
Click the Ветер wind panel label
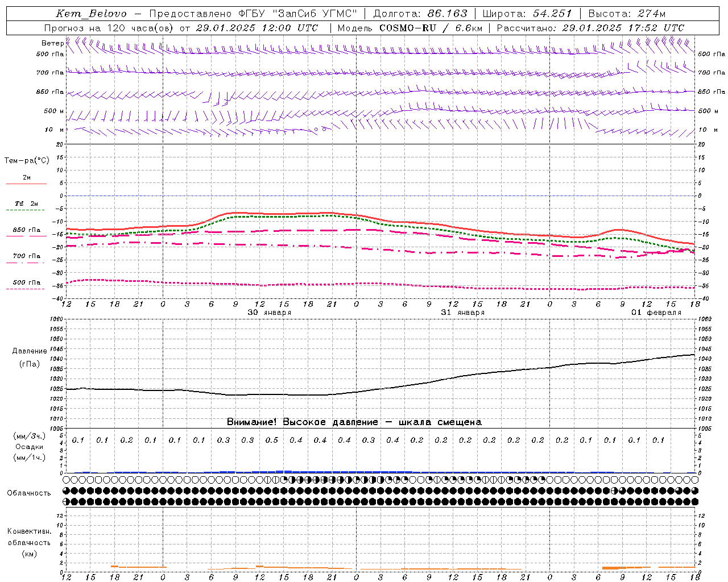pyautogui.click(x=52, y=43)
